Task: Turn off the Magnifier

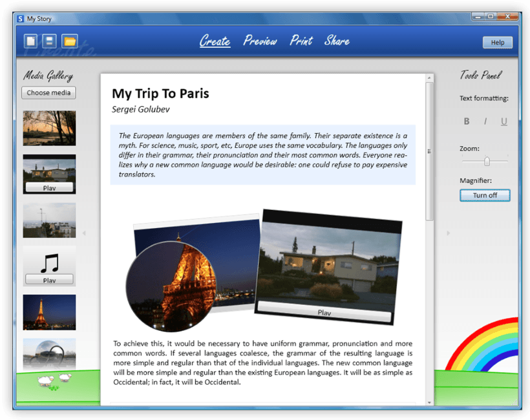Action: [485, 195]
